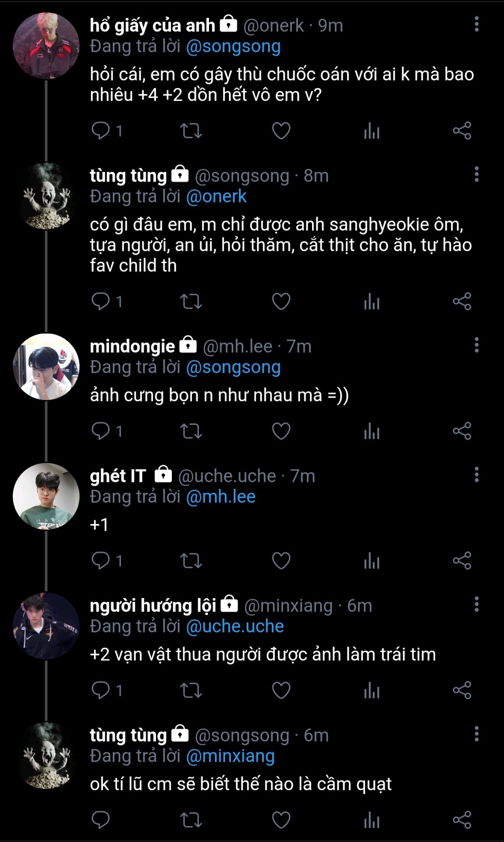Open the "người hướng lội" display name
This screenshot has height=842, width=504.
[x=153, y=606]
